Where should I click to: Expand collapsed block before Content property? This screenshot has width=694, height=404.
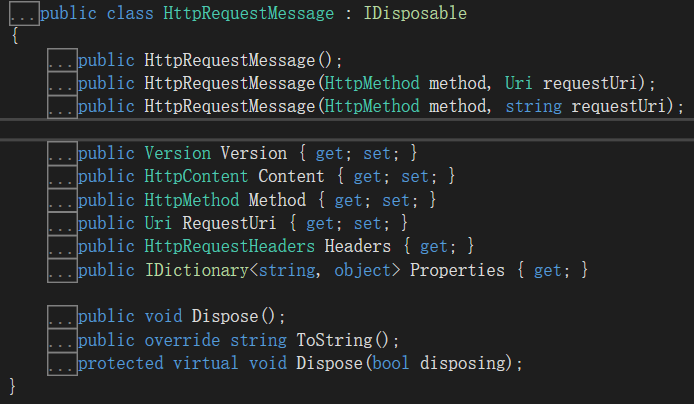pos(62,177)
